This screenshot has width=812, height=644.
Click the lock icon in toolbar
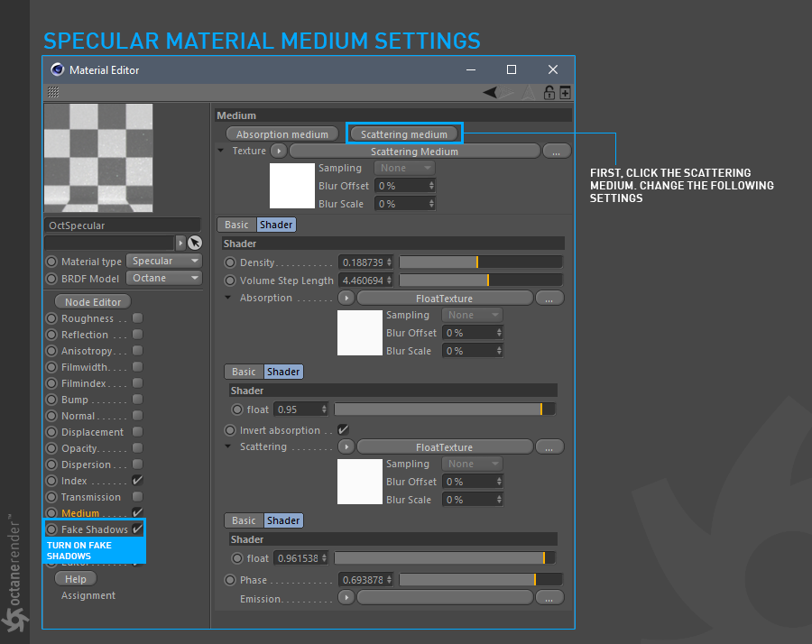point(549,93)
